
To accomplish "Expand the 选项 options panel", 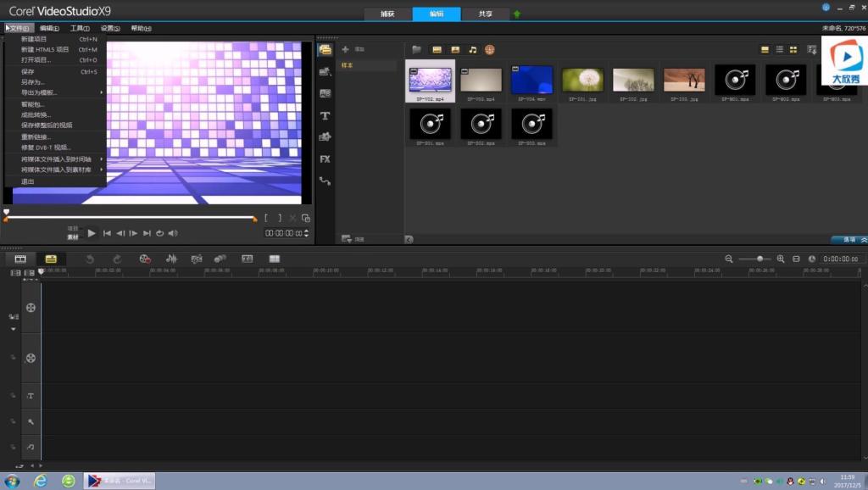I will (x=849, y=240).
